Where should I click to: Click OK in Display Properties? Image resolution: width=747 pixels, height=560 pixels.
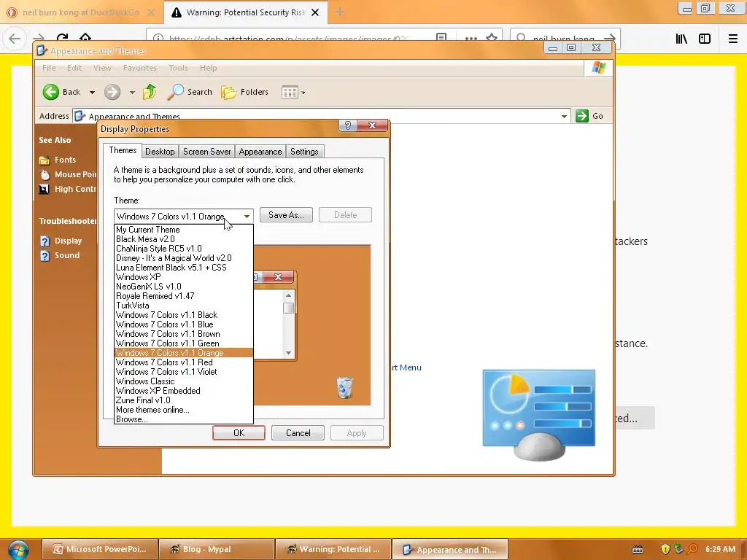coord(239,433)
